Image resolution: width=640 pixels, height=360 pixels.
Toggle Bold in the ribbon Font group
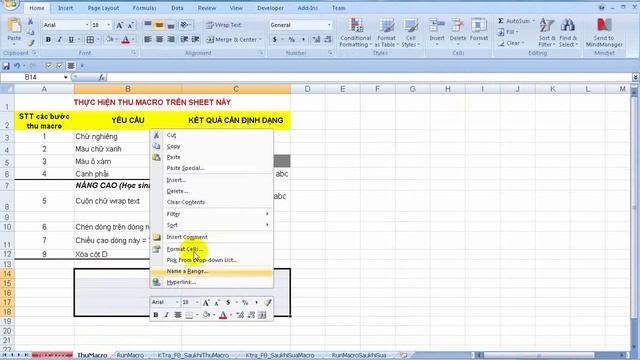coord(48,40)
